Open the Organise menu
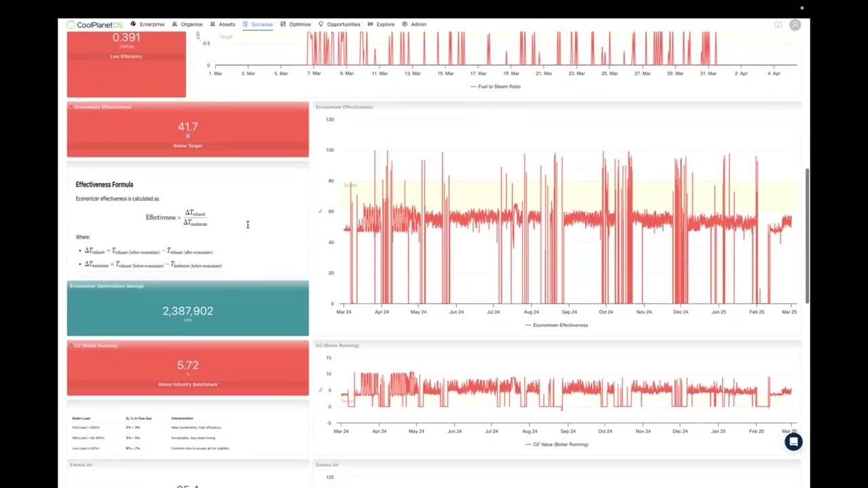Image resolution: width=868 pixels, height=488 pixels. pos(191,24)
